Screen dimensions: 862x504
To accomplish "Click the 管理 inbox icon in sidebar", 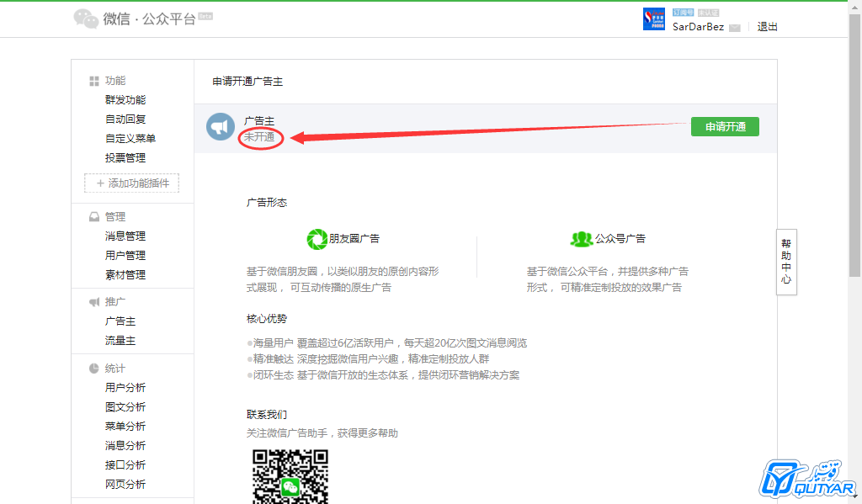I will pyautogui.click(x=94, y=217).
